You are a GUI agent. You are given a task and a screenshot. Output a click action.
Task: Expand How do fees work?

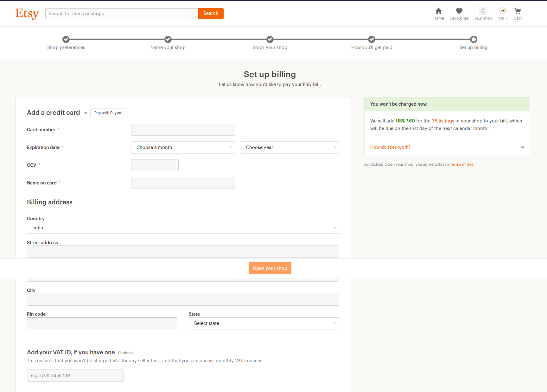coord(390,147)
